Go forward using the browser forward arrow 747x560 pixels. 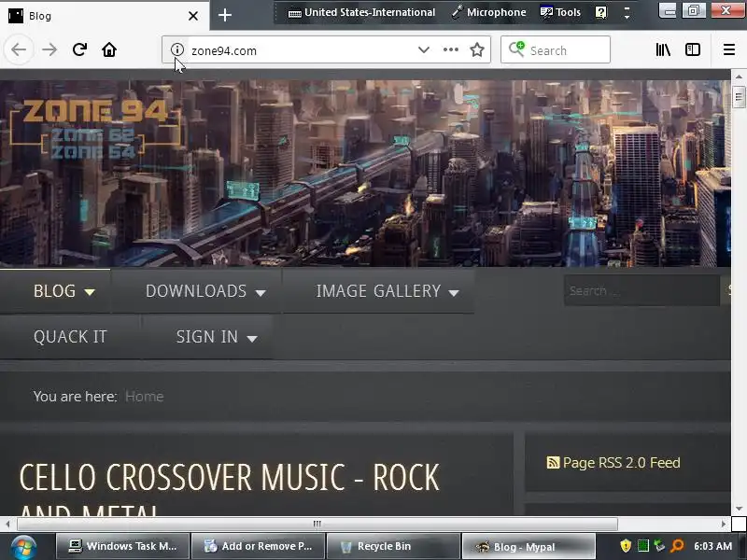(49, 49)
